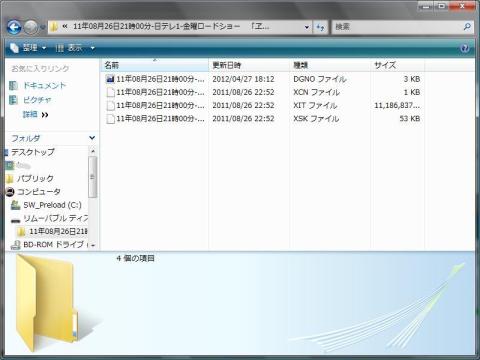Sort by the 種類 column header
480x360 pixels.
(330, 65)
